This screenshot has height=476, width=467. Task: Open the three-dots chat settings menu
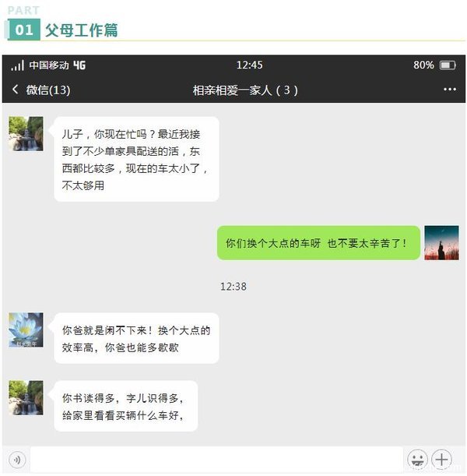click(449, 90)
